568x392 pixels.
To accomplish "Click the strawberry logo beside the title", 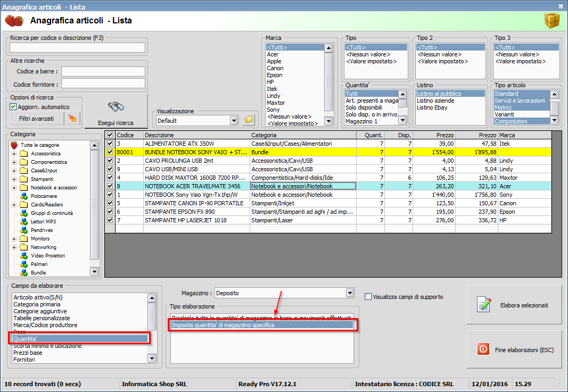I will [14, 21].
